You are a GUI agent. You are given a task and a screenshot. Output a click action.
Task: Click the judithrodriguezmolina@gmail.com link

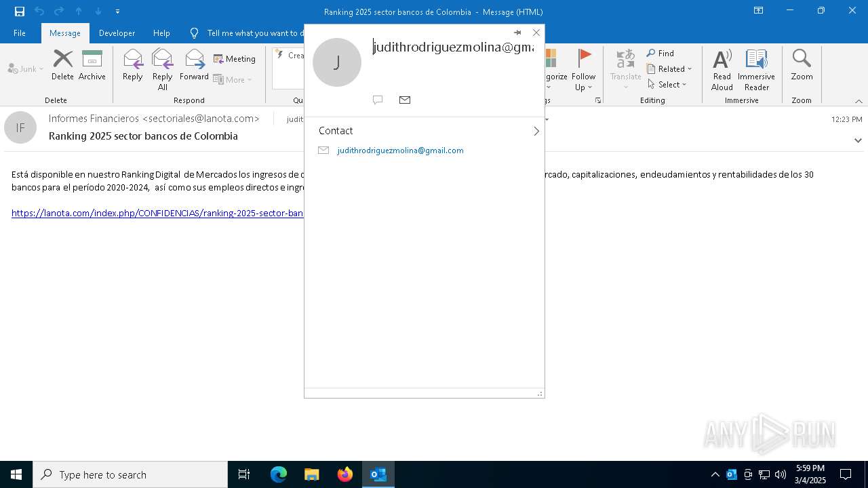pyautogui.click(x=400, y=150)
